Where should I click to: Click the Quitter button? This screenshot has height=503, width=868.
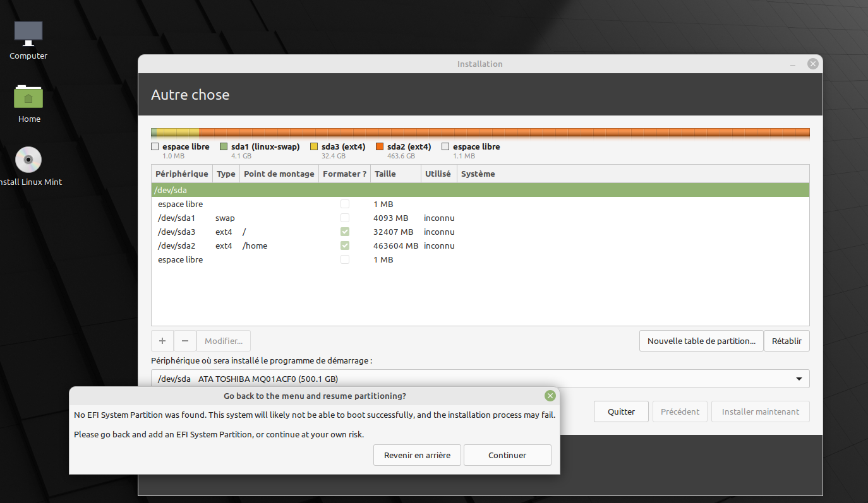(621, 411)
